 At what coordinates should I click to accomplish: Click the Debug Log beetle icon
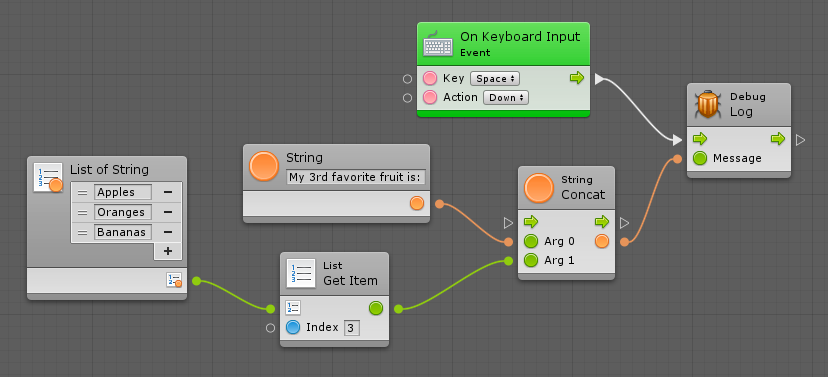pyautogui.click(x=707, y=105)
